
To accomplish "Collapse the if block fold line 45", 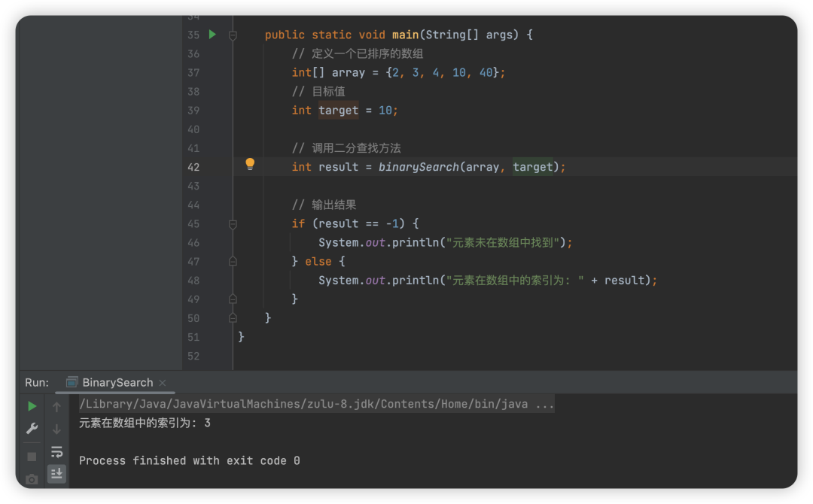I will (233, 224).
